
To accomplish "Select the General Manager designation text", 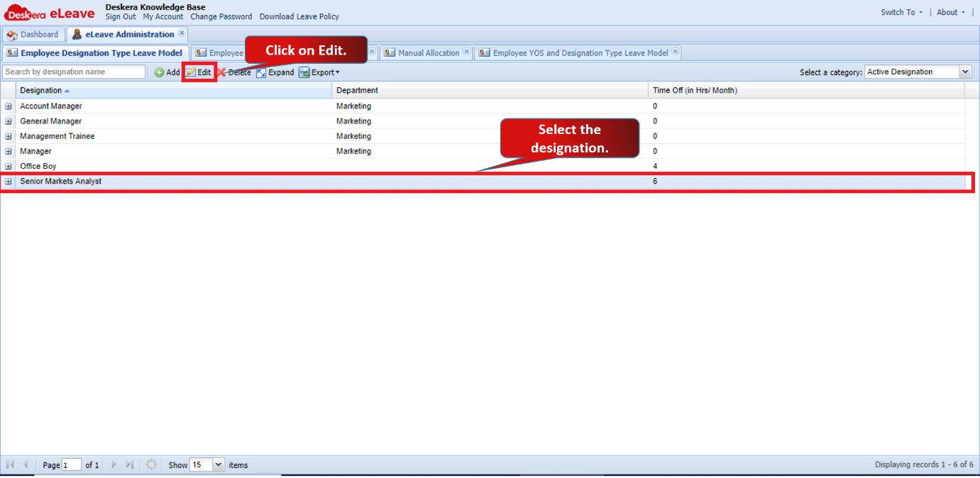I will (x=51, y=121).
